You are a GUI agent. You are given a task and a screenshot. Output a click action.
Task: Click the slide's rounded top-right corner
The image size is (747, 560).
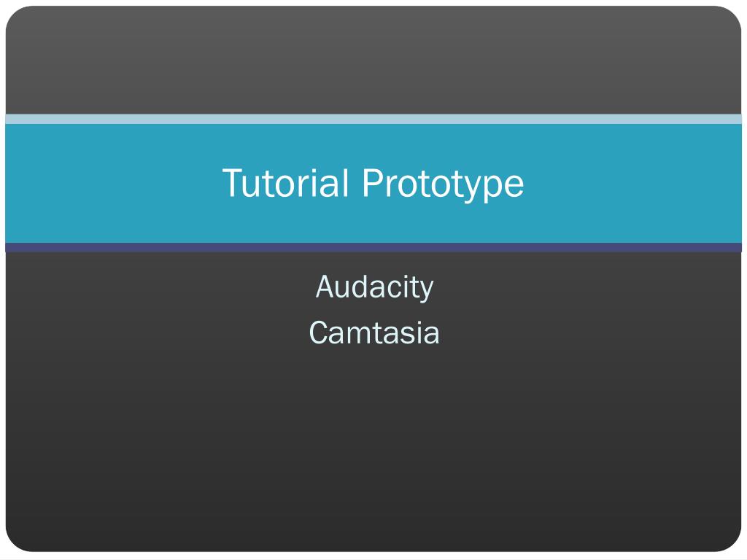[732, 16]
